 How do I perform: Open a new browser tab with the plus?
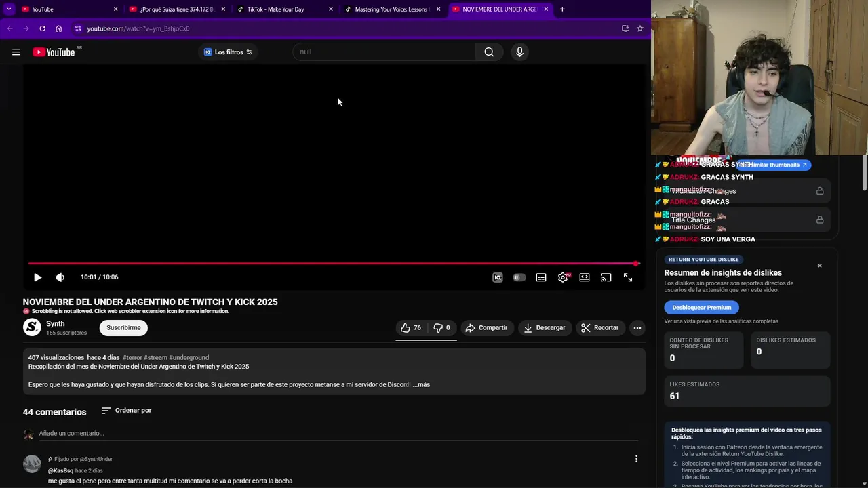click(562, 9)
